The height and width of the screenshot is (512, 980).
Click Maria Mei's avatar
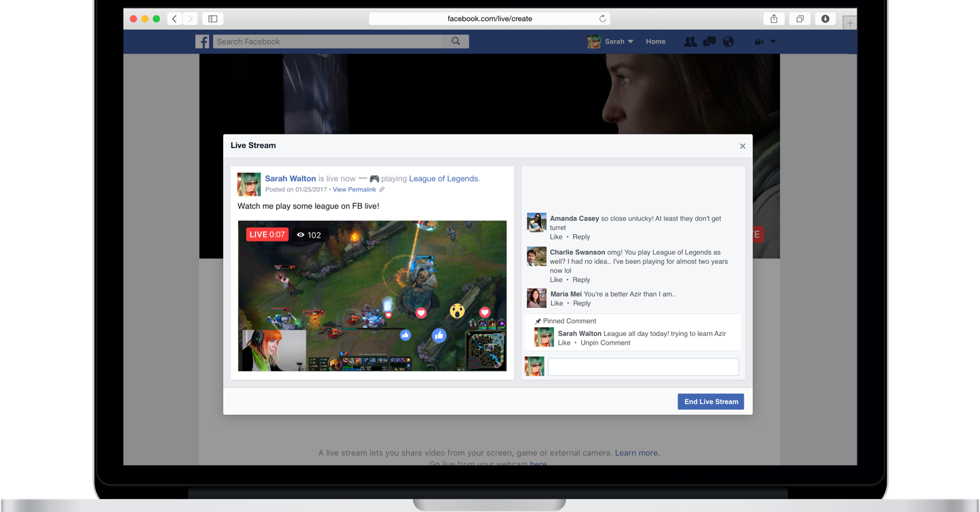point(536,298)
